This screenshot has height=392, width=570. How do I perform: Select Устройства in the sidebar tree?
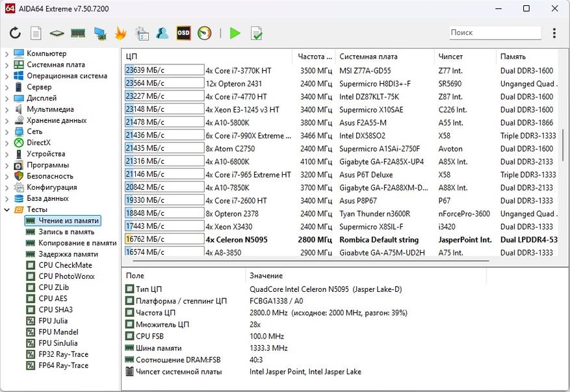45,154
